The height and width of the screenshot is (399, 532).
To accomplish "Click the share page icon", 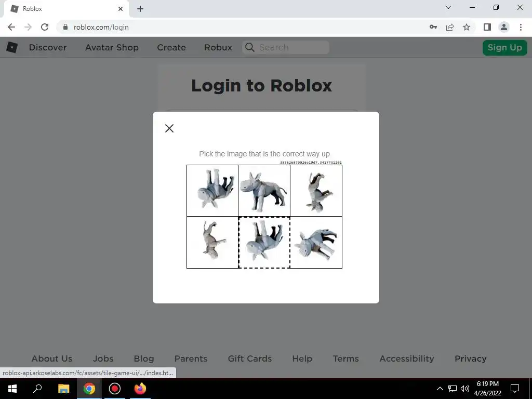I will (x=450, y=27).
